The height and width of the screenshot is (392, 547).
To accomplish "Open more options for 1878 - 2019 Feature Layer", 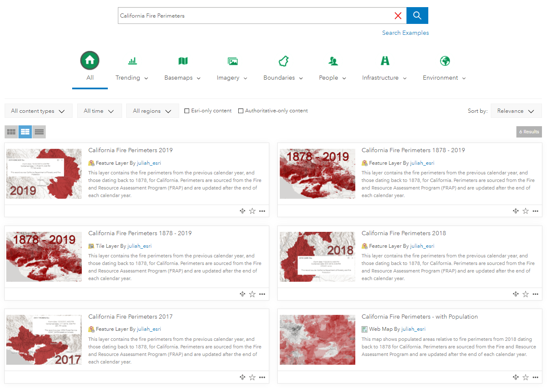I will point(535,211).
